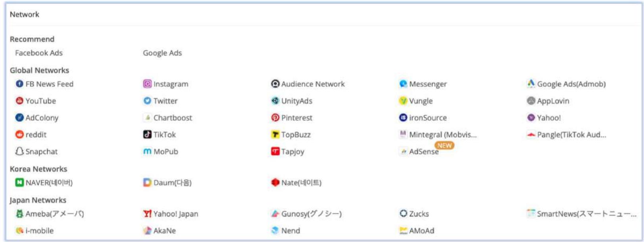644x242 pixels.
Task: Click the Nend icon
Action: (275, 231)
